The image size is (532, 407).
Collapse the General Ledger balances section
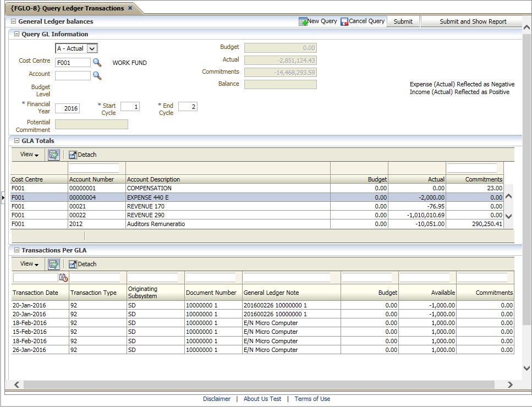[x=14, y=21]
